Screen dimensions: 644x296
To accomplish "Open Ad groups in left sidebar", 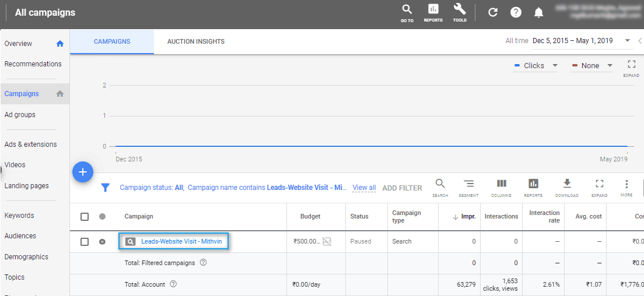I will coord(20,115).
